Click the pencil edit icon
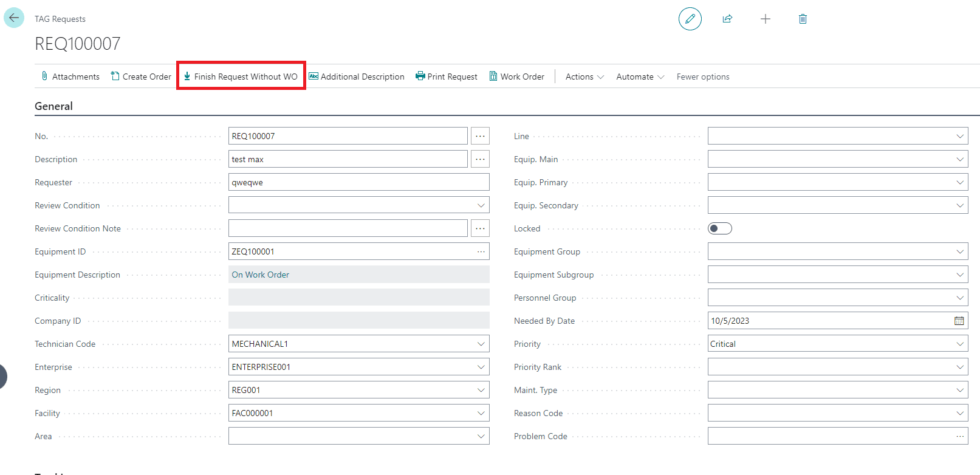The width and height of the screenshot is (980, 475). [x=690, y=19]
